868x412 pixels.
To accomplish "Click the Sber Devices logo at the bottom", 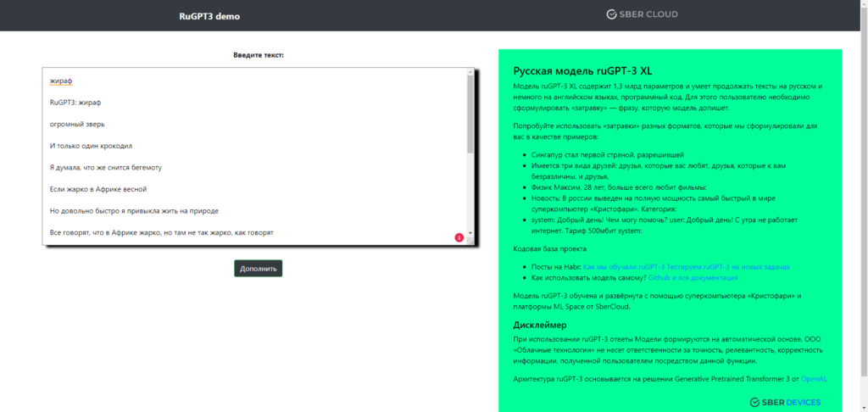I will 785,402.
